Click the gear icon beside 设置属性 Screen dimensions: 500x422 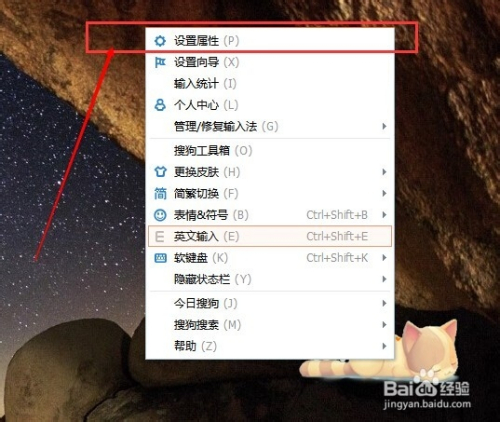[x=160, y=41]
